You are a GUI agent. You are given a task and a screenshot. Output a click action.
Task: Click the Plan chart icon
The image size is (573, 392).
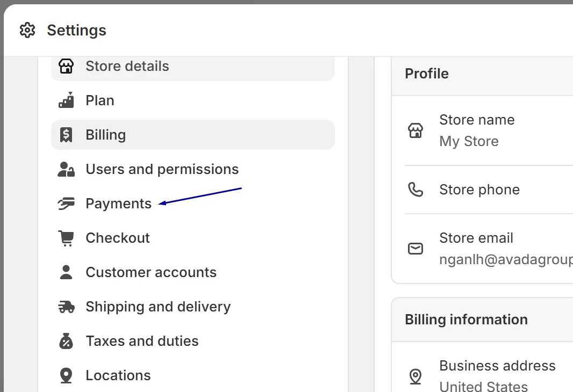[x=66, y=100]
